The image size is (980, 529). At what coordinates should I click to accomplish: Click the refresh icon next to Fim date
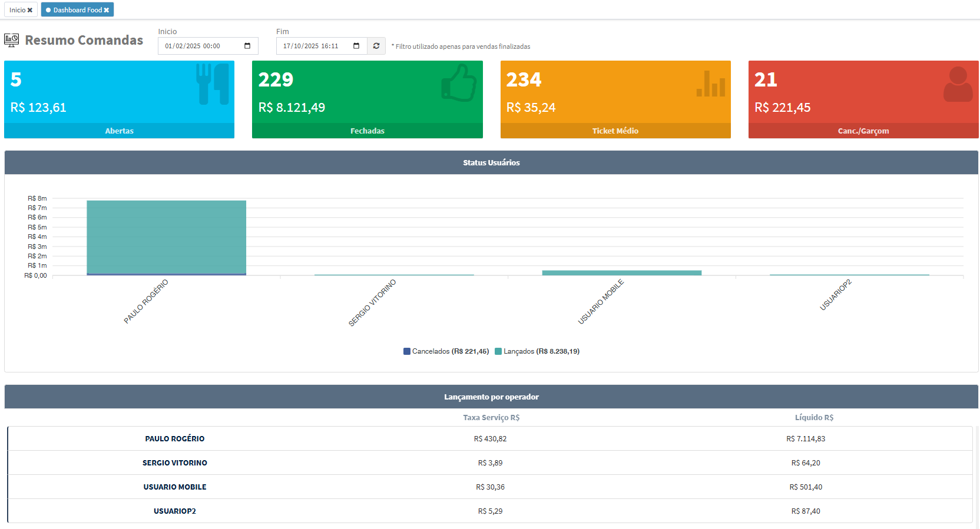click(x=376, y=46)
